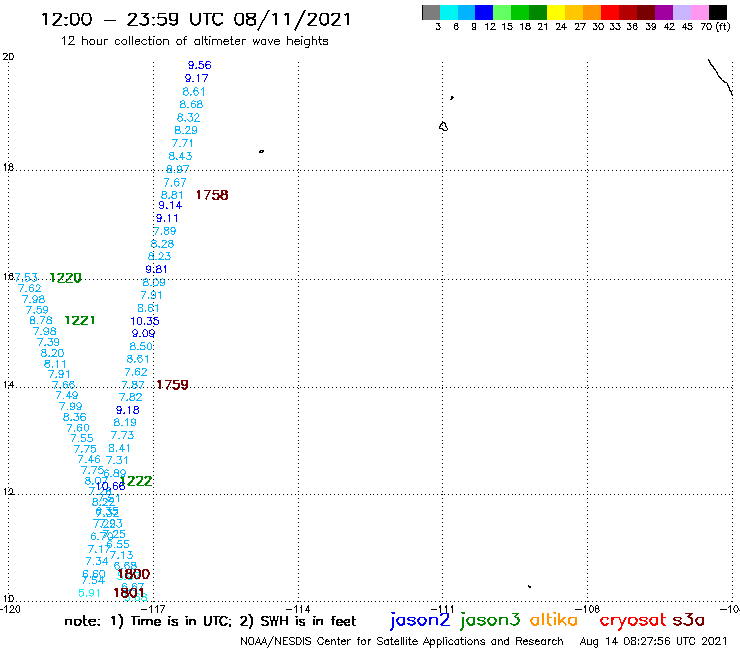
Task: Click the 7.89 wave height reading
Action: tap(165, 231)
